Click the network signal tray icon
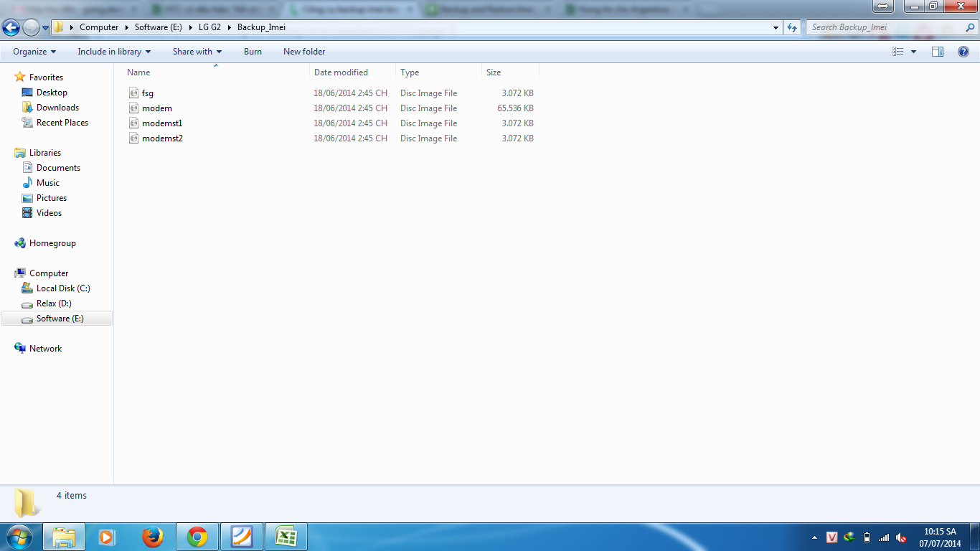The width and height of the screenshot is (980, 551). point(884,537)
